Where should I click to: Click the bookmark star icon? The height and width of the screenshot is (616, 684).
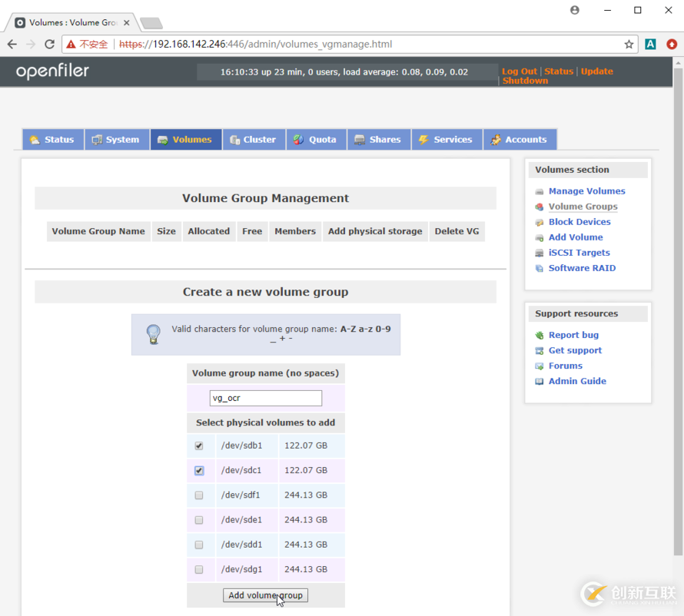tap(629, 45)
